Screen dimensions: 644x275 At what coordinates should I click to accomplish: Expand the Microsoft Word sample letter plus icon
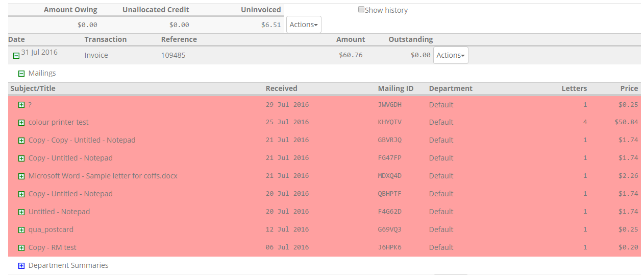[x=21, y=176]
